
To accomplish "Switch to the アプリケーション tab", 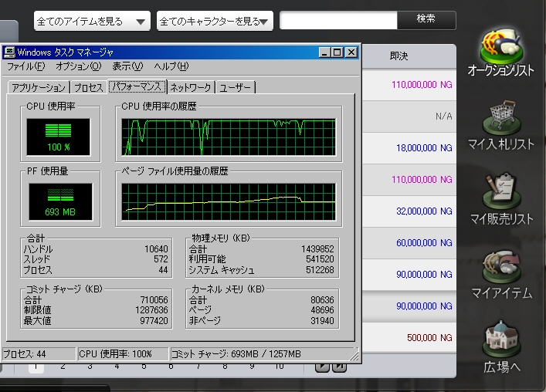I will 39,87.
